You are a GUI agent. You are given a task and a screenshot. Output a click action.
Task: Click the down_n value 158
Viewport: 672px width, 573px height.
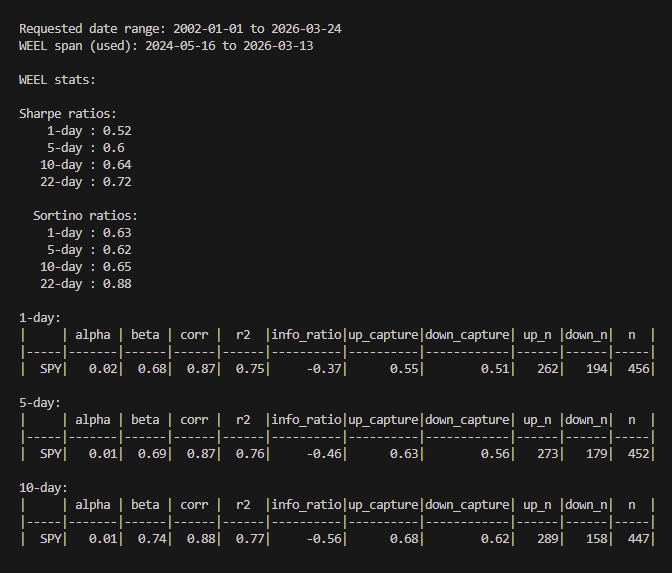pos(597,538)
